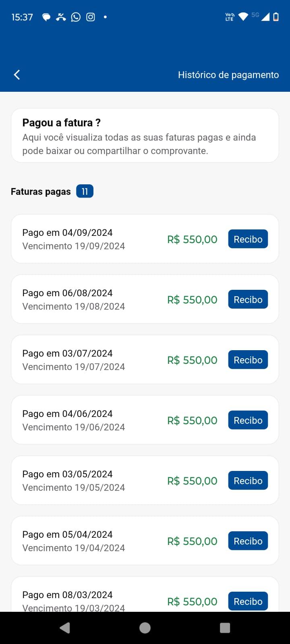Tap missed call icon in status bar
This screenshot has width=290, height=644.
[x=61, y=17]
